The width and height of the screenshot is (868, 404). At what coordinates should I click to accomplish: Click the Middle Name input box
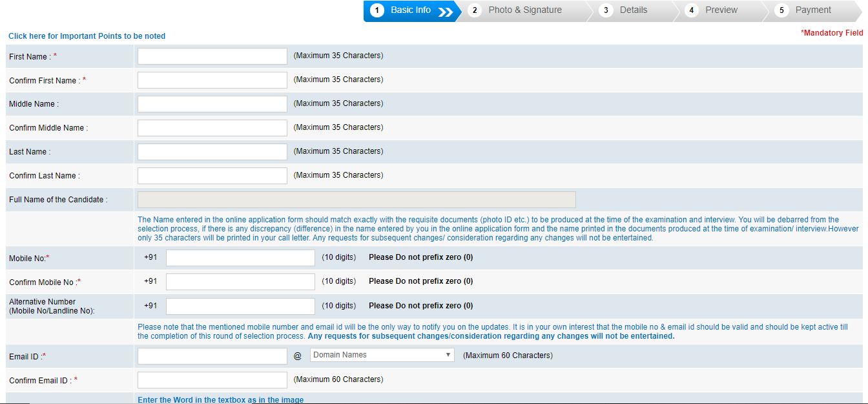[212, 104]
